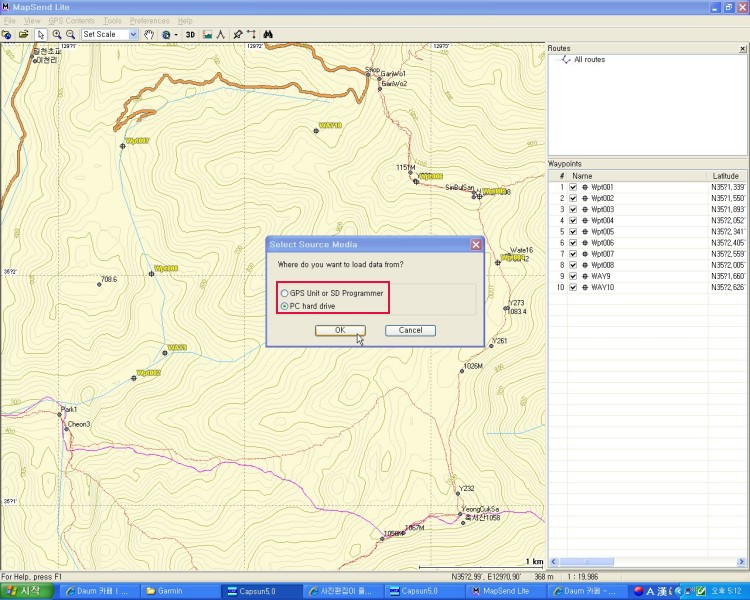Click the open folder toolbar icon

click(23, 34)
